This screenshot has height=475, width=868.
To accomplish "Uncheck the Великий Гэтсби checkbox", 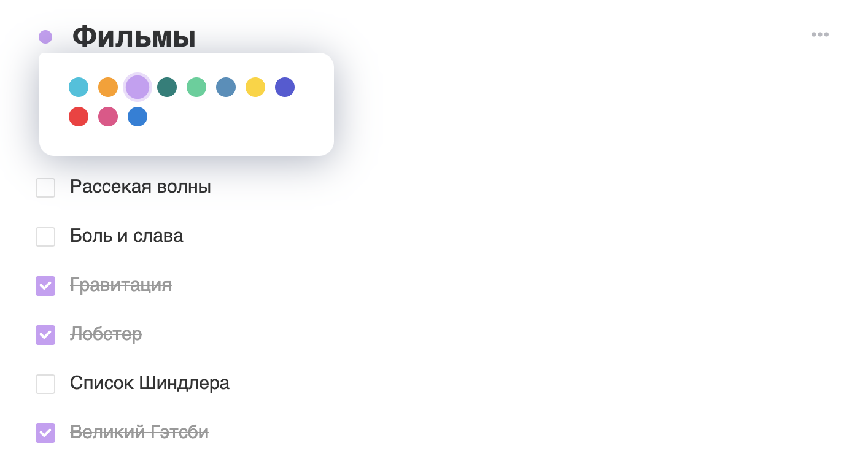I will pyautogui.click(x=45, y=433).
